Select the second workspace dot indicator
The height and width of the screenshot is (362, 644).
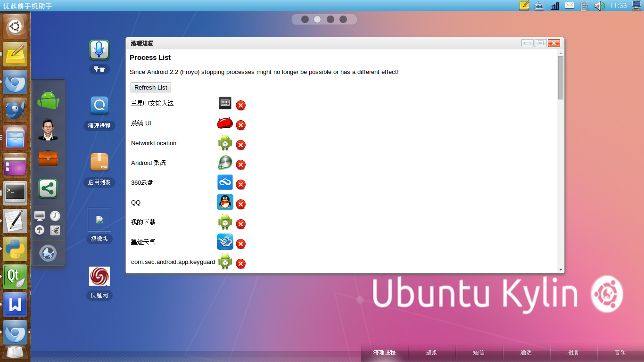pyautogui.click(x=318, y=19)
